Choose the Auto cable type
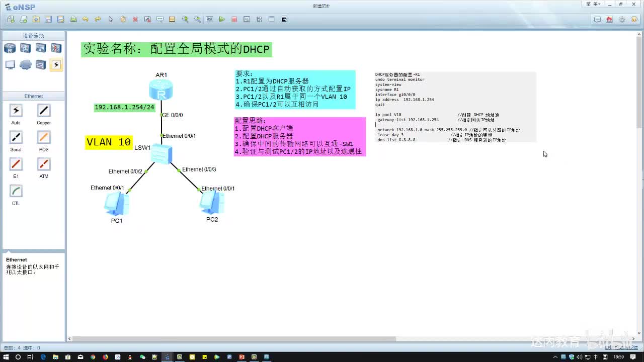 [16, 111]
